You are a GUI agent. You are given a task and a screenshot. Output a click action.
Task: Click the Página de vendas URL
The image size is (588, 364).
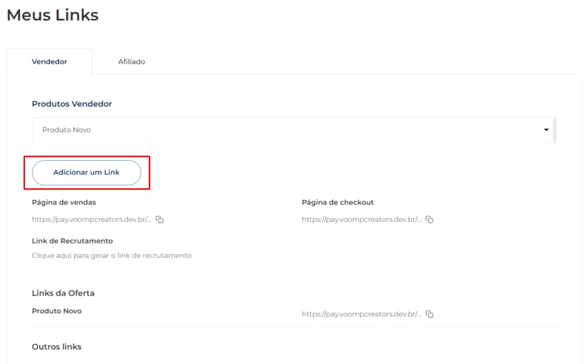[x=91, y=219]
